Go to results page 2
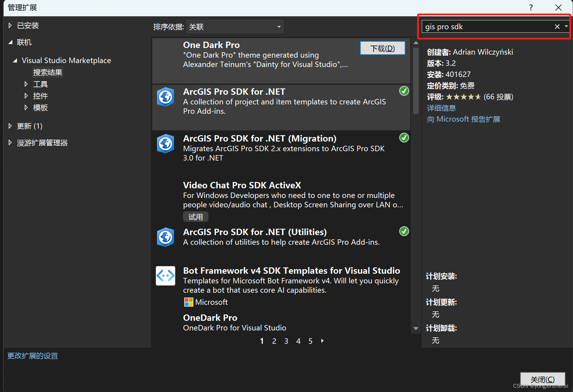 [274, 341]
